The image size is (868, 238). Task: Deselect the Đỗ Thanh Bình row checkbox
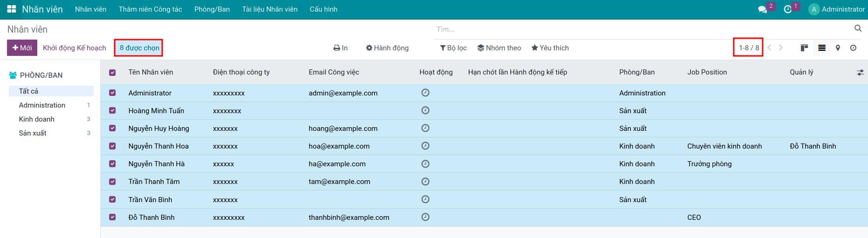[112, 217]
